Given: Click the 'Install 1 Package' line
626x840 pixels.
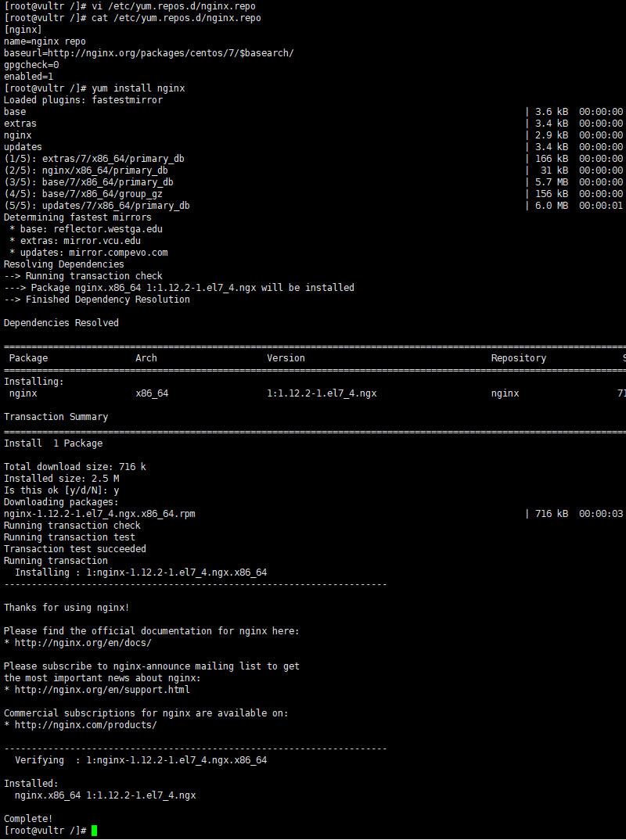Looking at the screenshot, I should point(53,443).
